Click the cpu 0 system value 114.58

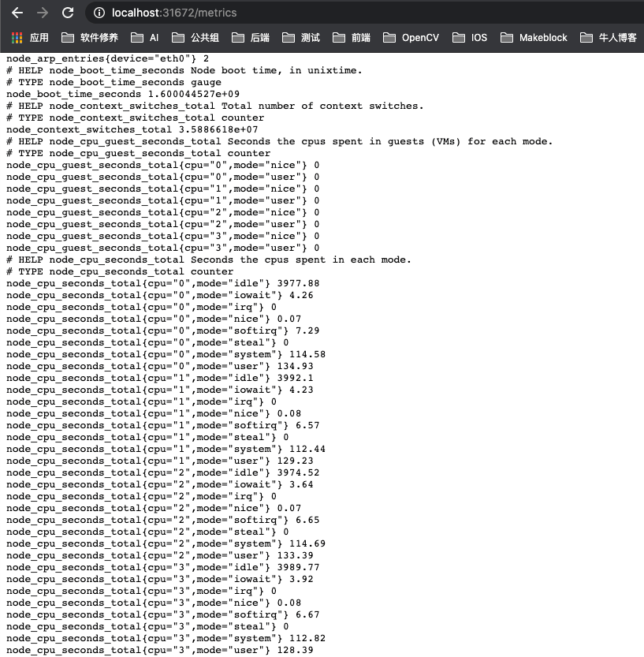pos(307,354)
